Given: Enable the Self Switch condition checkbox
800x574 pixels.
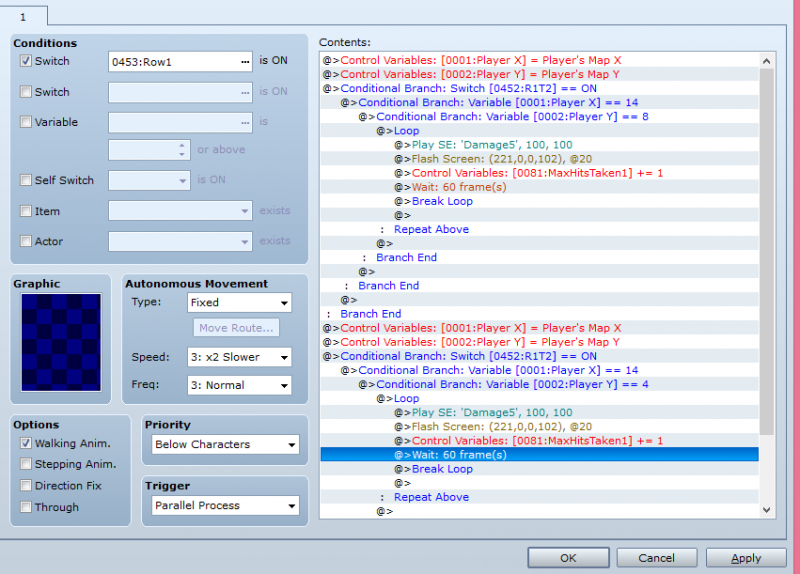Looking at the screenshot, I should pyautogui.click(x=26, y=180).
